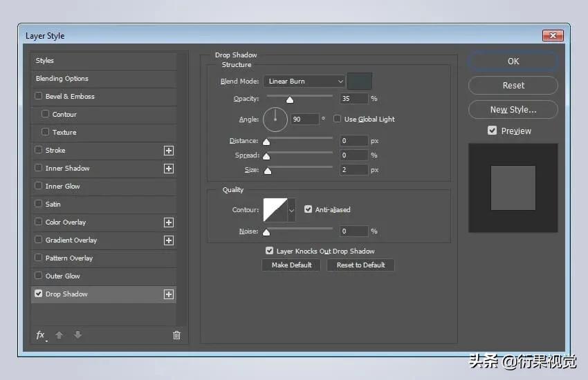Open the Blend Mode dropdown
Image resolution: width=588 pixels, height=380 pixels.
pyautogui.click(x=304, y=82)
